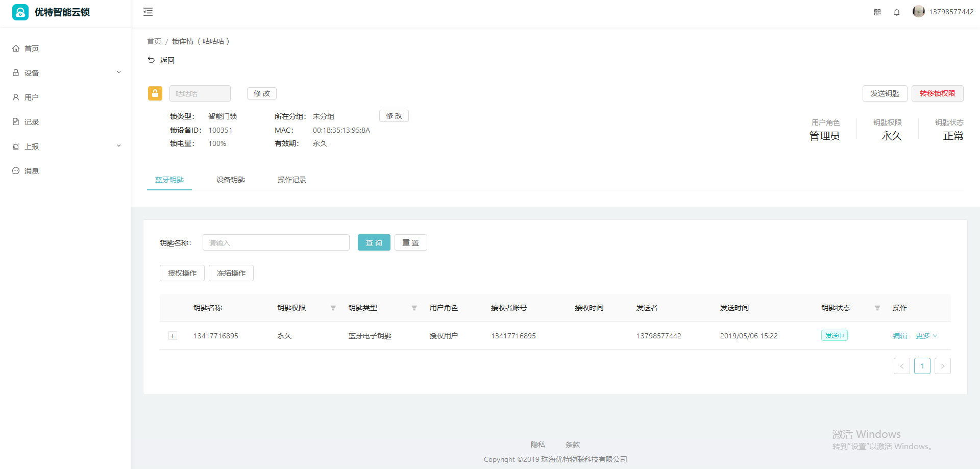The height and width of the screenshot is (469, 980).
Task: Filter by key permission column funnel icon
Action: (333, 308)
